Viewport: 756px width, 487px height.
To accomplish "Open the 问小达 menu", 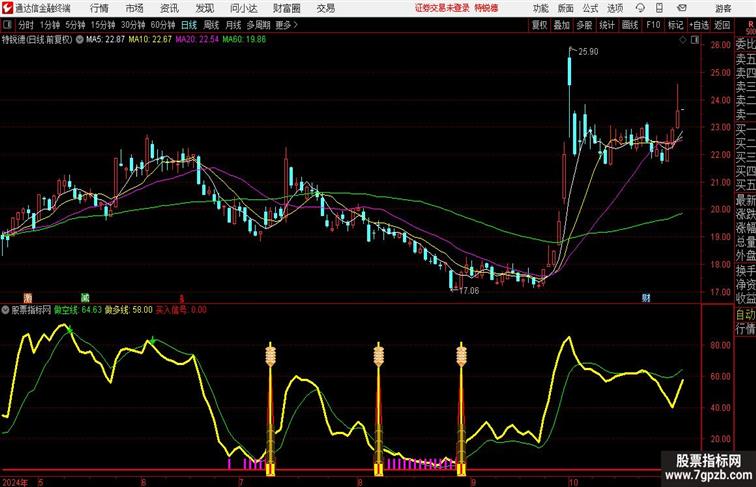I will (x=243, y=8).
